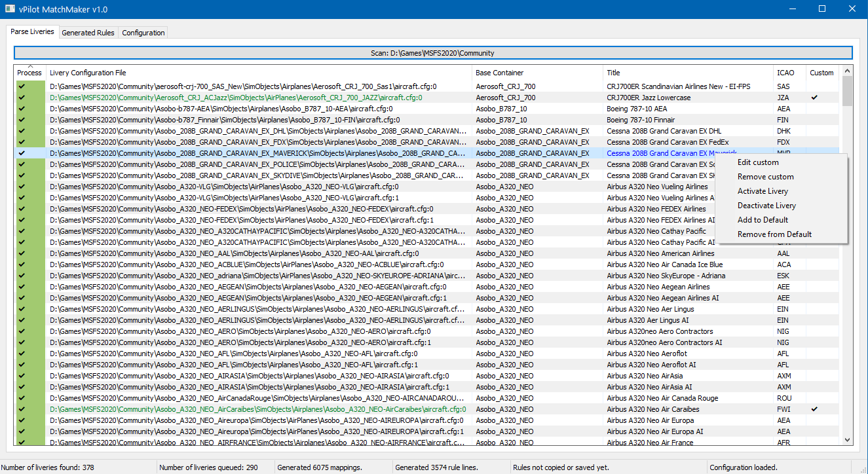Sort by the Process column header

tap(29, 73)
